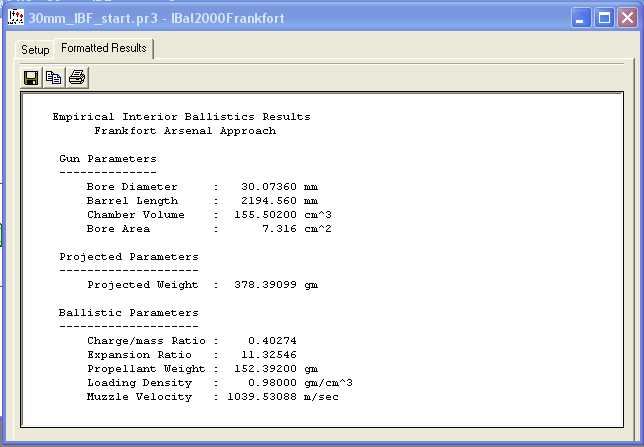Screen dimensions: 644x447
Task: Click the Frankfort Arsenal Approach subtitle
Action: click(x=184, y=131)
